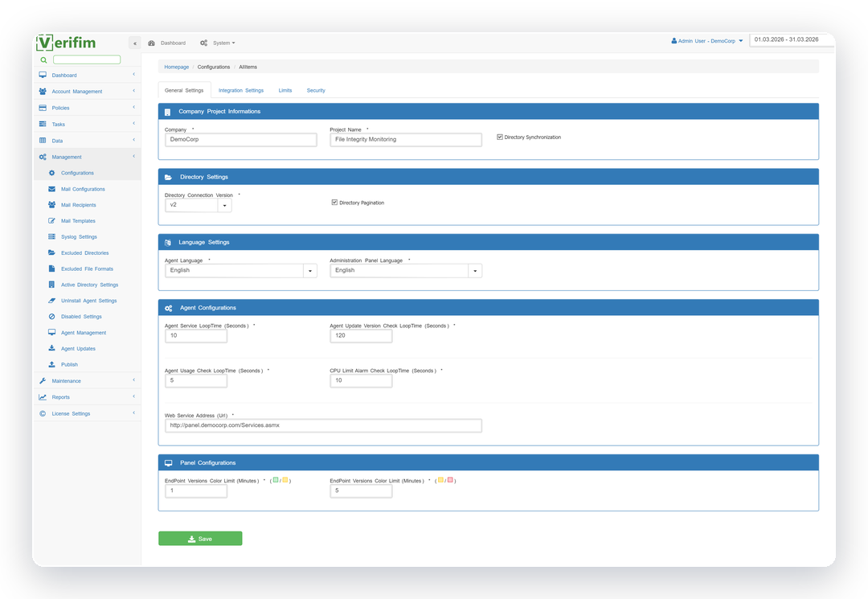Click the Data table icon

tap(43, 141)
